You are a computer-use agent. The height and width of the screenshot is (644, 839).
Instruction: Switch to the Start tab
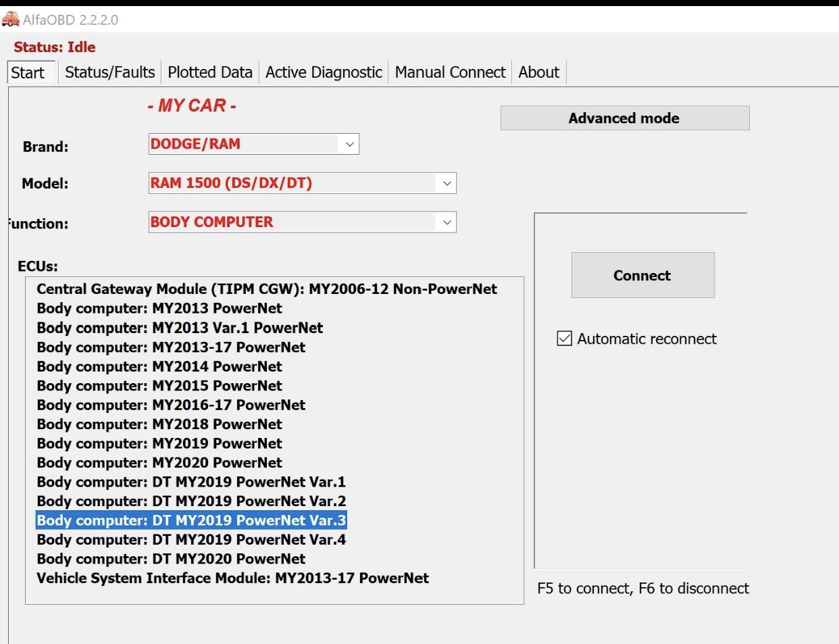(x=31, y=72)
